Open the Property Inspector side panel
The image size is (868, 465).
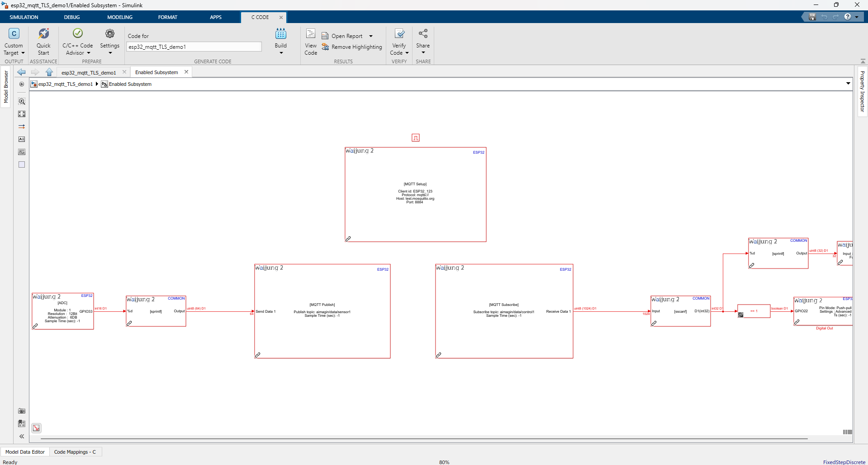pos(862,92)
